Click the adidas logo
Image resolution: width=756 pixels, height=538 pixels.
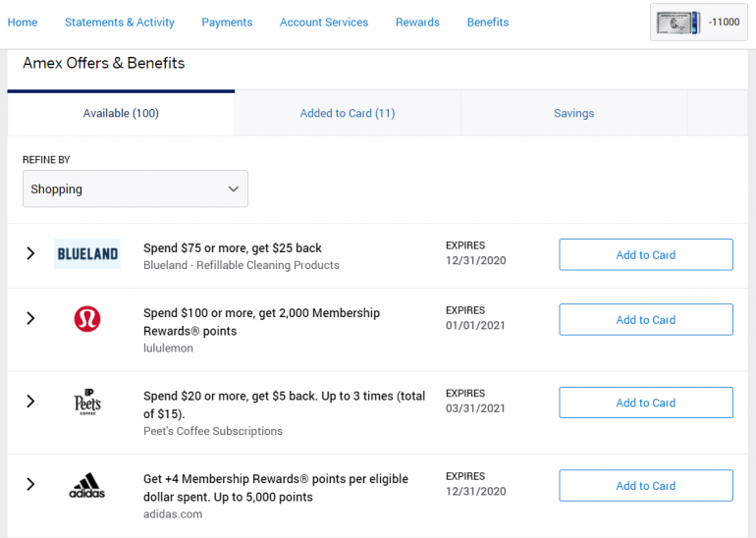[x=87, y=485]
